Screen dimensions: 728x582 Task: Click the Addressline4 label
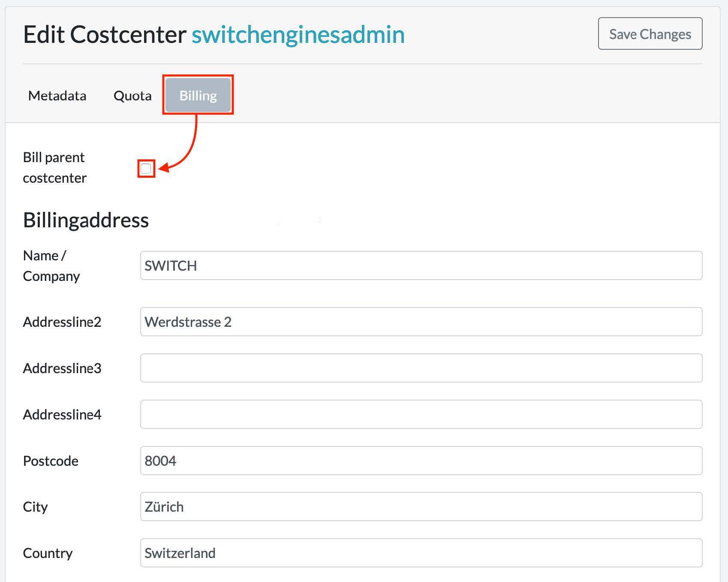click(62, 414)
